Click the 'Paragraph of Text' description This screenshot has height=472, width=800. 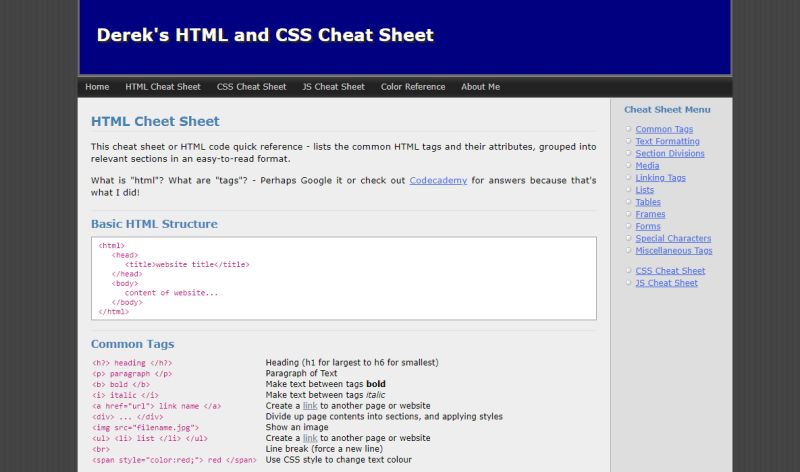pos(301,373)
